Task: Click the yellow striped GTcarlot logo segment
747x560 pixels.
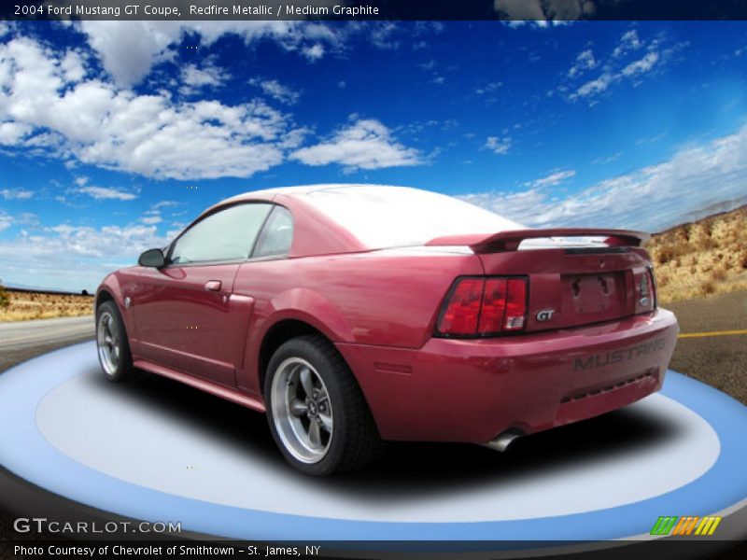Action: [710, 525]
